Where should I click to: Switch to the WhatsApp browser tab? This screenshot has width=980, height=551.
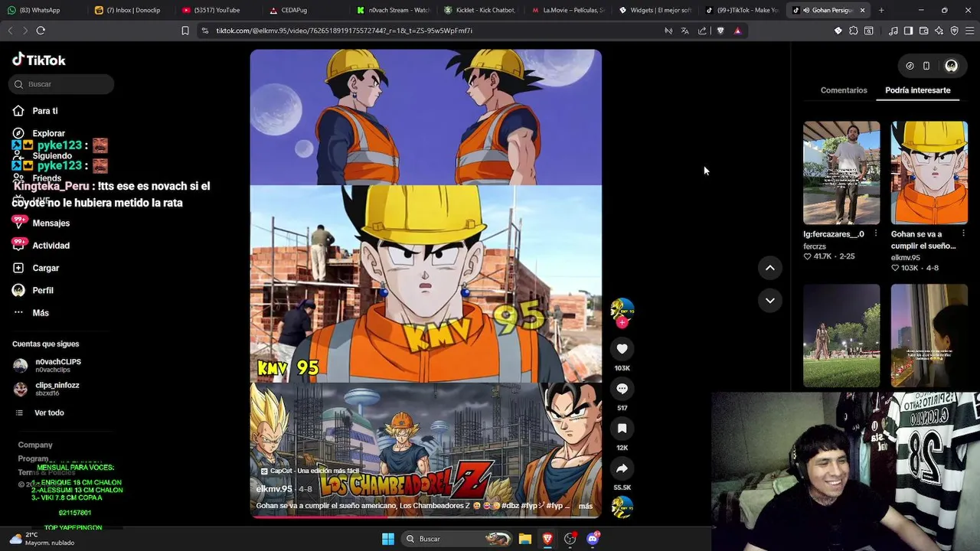[x=43, y=10]
